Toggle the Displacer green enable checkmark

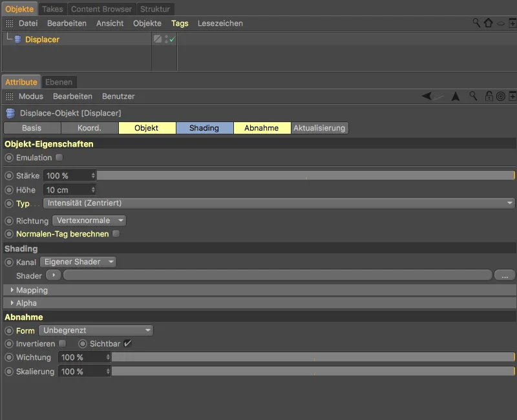point(172,39)
